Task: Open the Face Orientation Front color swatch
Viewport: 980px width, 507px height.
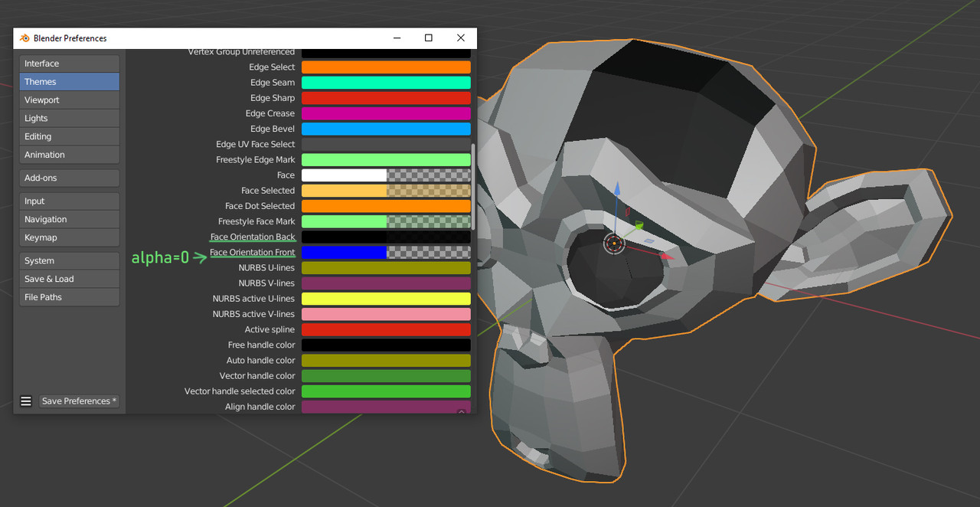Action: tap(386, 253)
